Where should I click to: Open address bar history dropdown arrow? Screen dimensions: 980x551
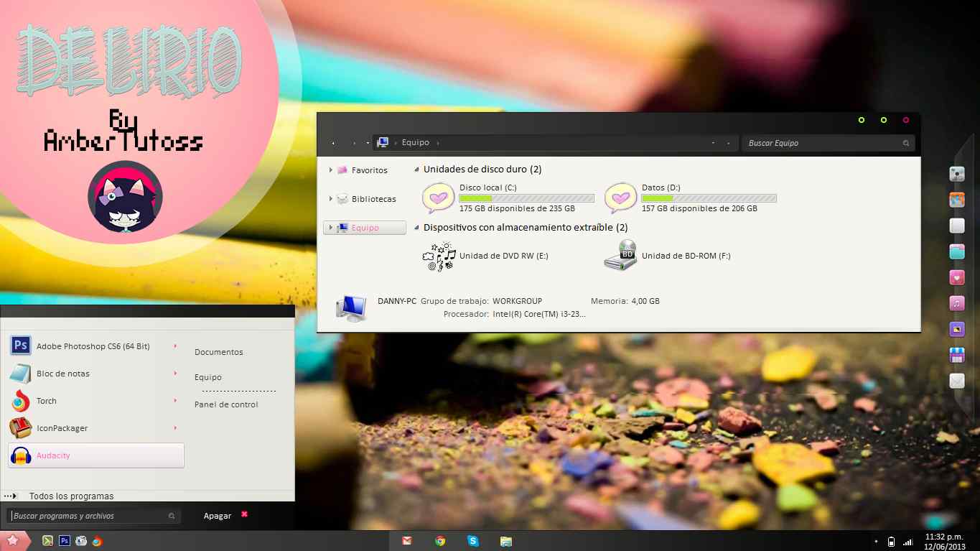(713, 143)
